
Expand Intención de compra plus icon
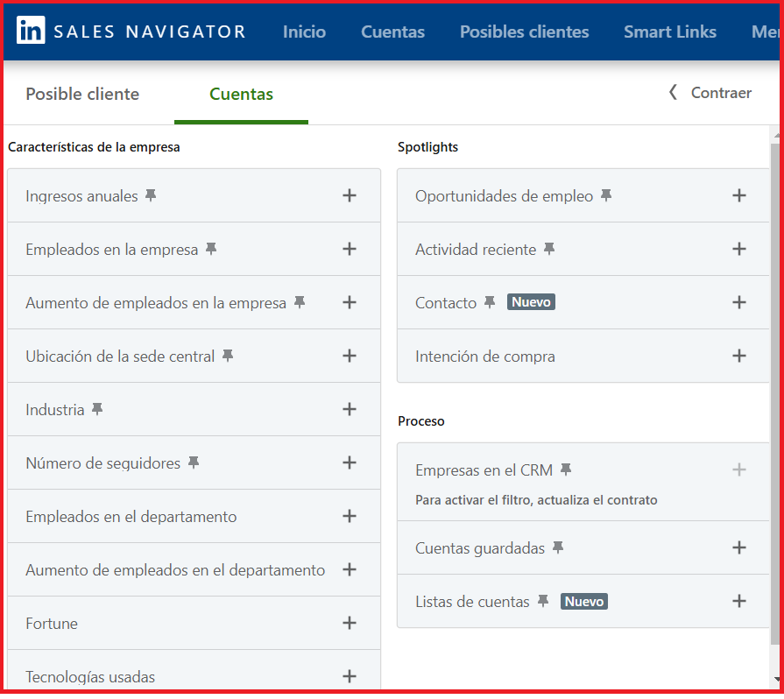tap(739, 356)
